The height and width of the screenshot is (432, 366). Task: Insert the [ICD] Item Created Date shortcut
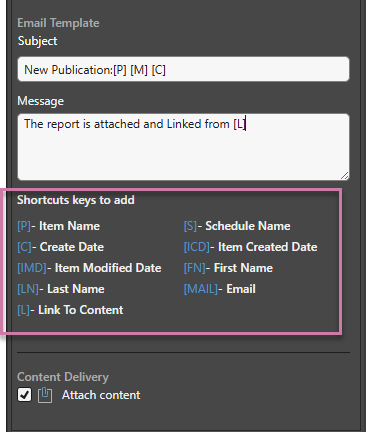[x=250, y=247]
